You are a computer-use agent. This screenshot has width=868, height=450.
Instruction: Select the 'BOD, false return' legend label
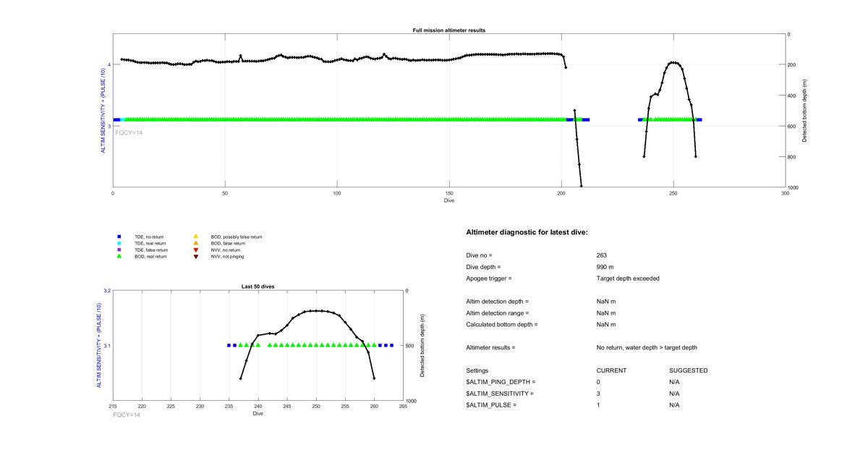[228, 243]
